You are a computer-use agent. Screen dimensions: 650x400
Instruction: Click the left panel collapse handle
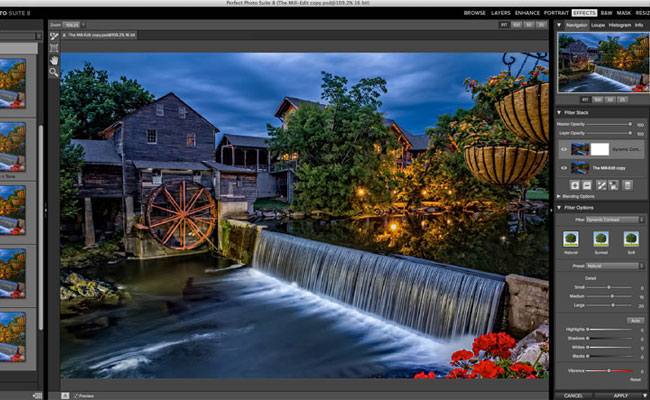coord(46,211)
